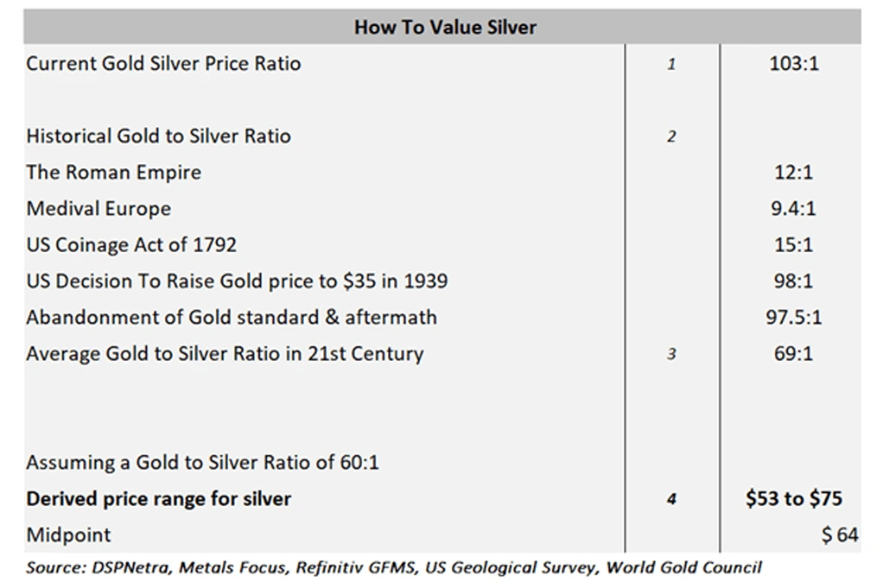The height and width of the screenshot is (588, 883).
Task: Click the "US Coinage Act of 1792" row
Action: (131, 245)
